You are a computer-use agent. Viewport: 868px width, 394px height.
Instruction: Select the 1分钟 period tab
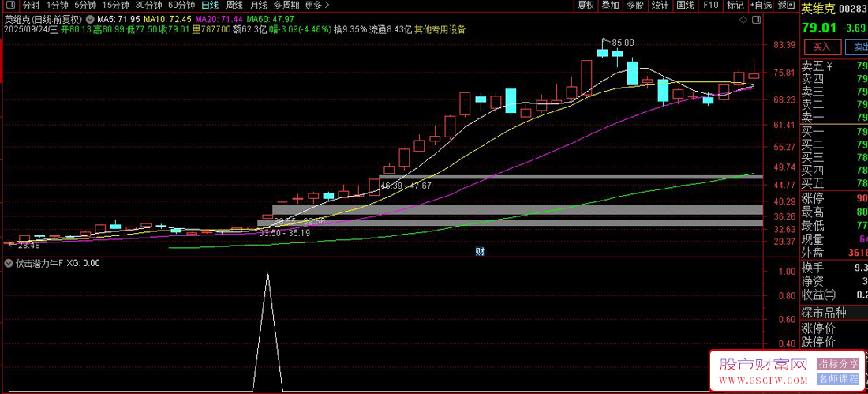[x=58, y=6]
